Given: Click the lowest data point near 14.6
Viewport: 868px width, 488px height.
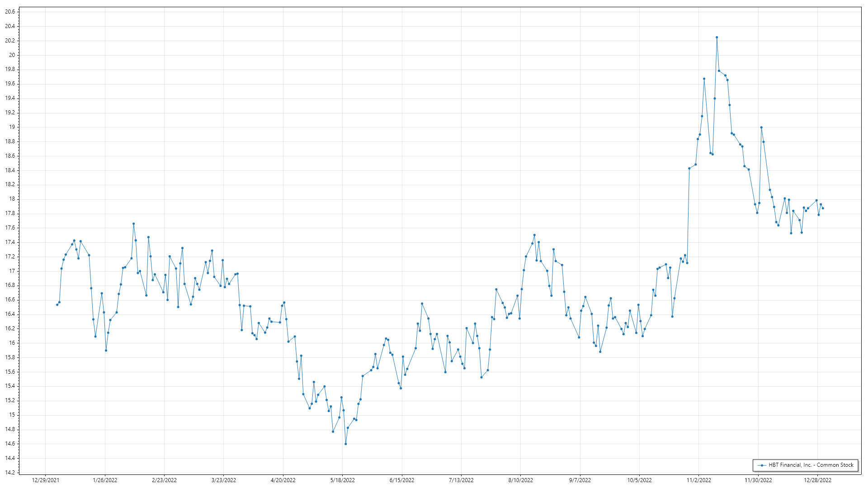Looking at the screenshot, I should [x=345, y=444].
